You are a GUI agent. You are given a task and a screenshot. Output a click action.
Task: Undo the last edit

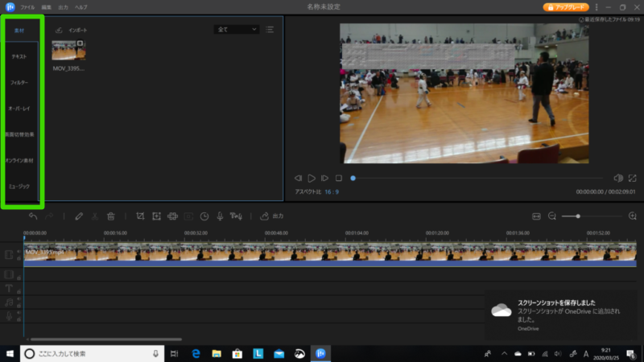tap(33, 216)
